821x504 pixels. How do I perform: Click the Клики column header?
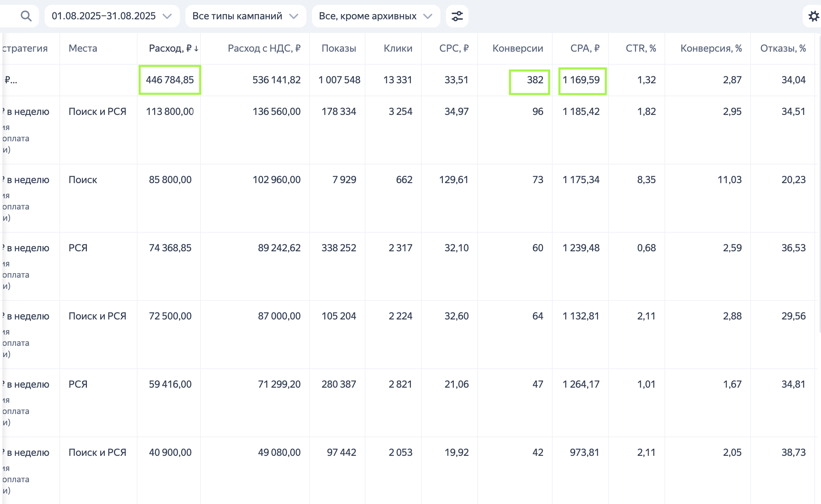[x=398, y=49]
